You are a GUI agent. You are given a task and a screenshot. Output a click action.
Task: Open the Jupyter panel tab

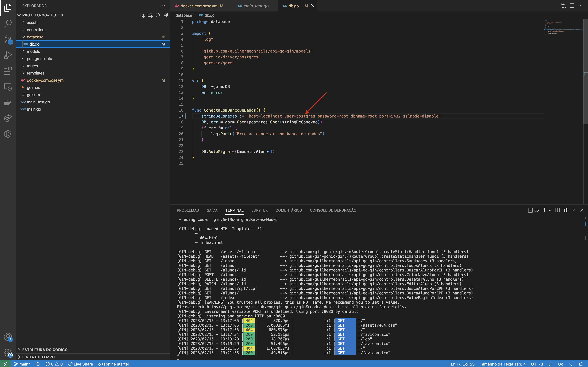[x=260, y=210]
